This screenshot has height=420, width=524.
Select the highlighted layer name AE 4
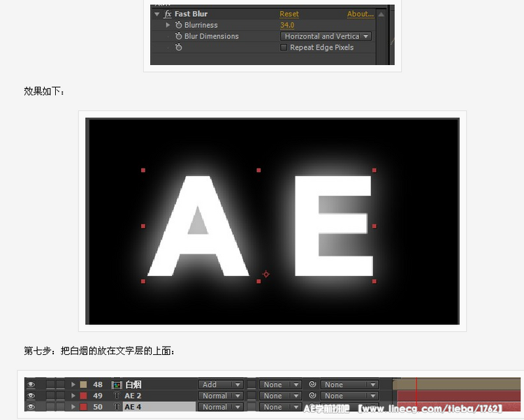pyautogui.click(x=133, y=407)
